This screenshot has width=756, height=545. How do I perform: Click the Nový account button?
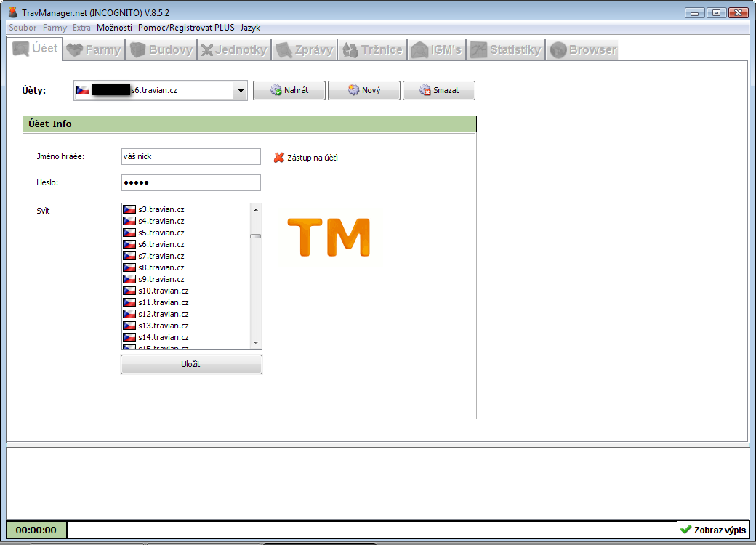364,90
